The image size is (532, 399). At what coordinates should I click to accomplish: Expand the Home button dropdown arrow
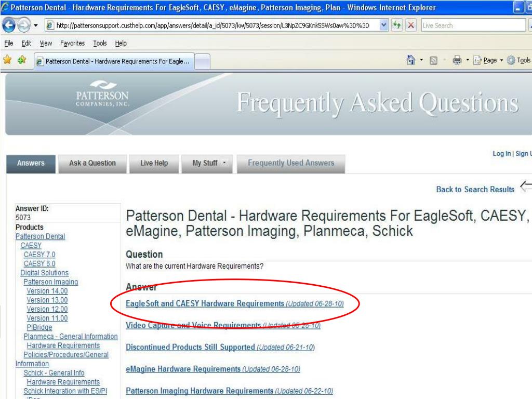421,60
